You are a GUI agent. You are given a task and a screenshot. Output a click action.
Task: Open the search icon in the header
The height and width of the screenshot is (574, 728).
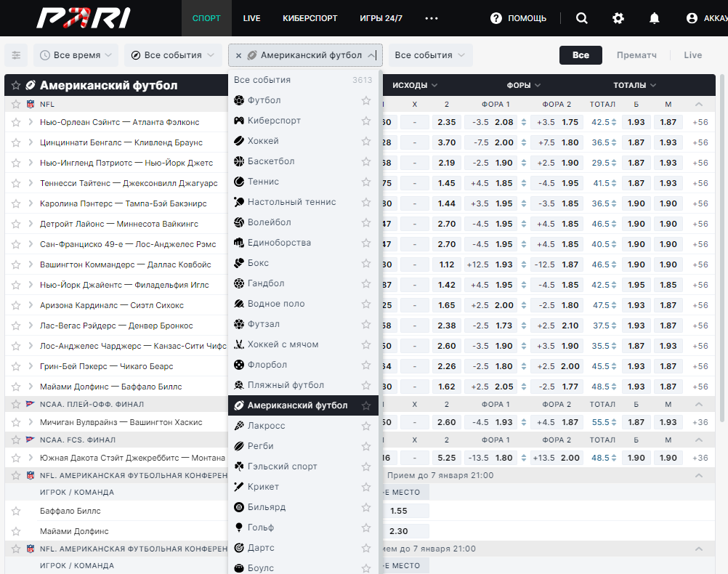[x=582, y=18]
